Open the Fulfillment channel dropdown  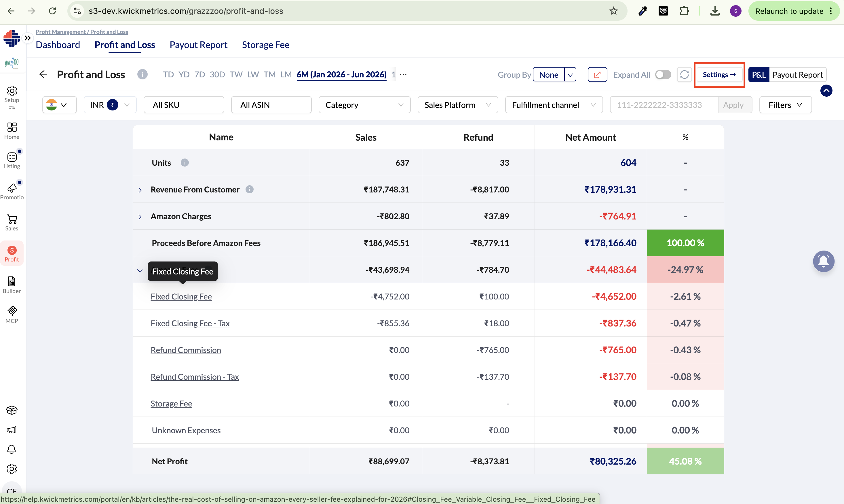554,105
